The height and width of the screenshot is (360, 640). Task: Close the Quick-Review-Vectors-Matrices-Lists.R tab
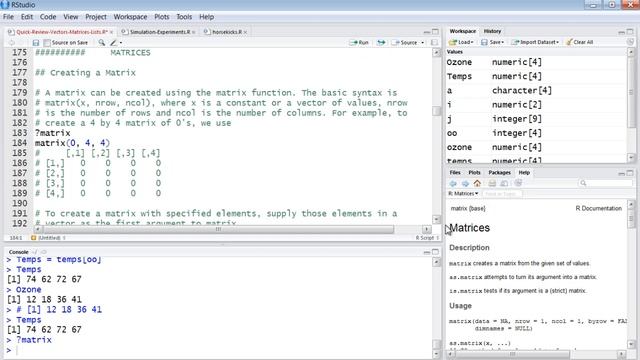click(111, 32)
